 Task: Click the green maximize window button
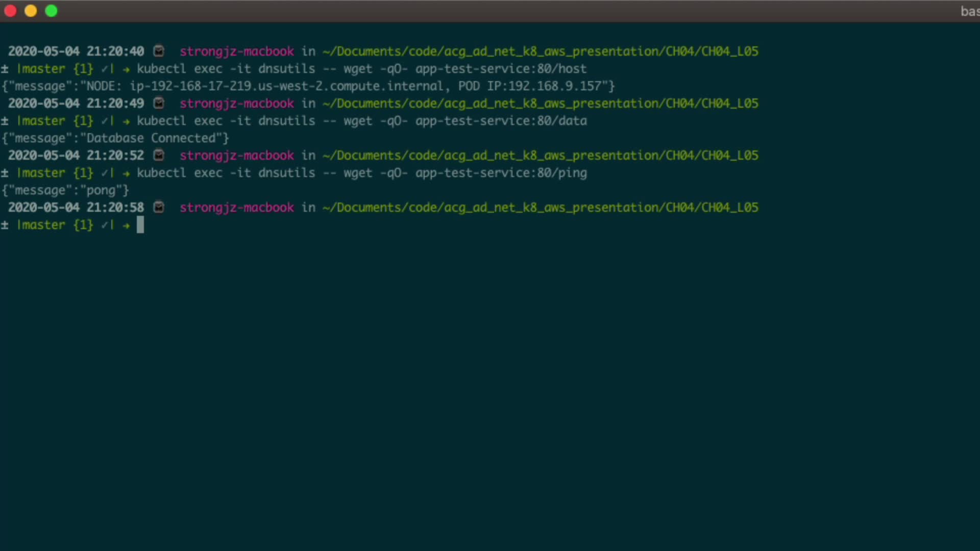[52, 11]
